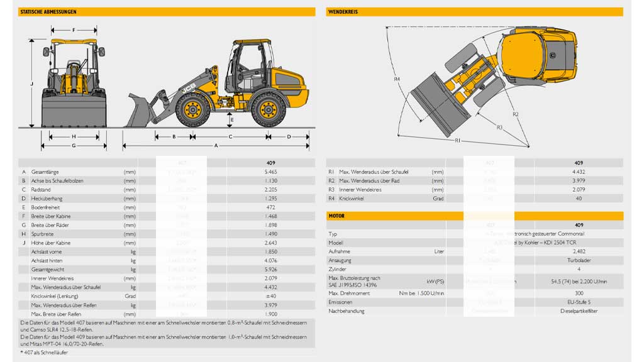Click the value 5.465 for Gesamtlänge

pyautogui.click(x=270, y=172)
